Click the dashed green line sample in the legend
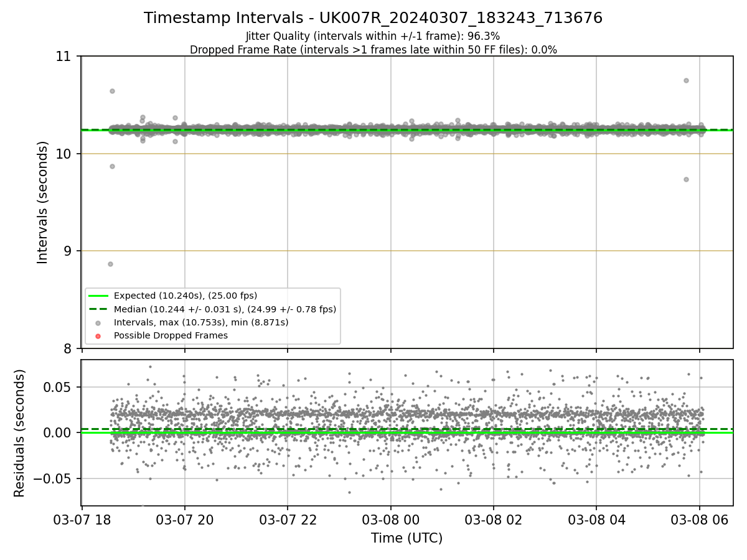The height and width of the screenshot is (560, 747). click(98, 309)
